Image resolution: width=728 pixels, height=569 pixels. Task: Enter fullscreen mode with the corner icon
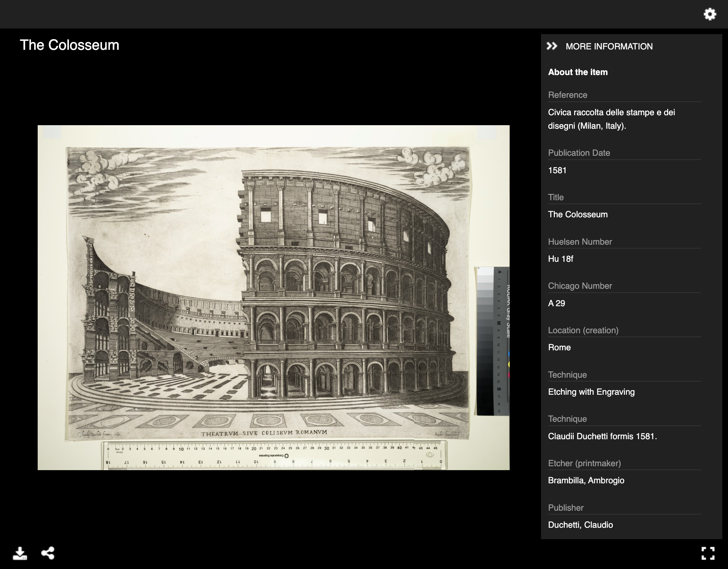click(708, 553)
